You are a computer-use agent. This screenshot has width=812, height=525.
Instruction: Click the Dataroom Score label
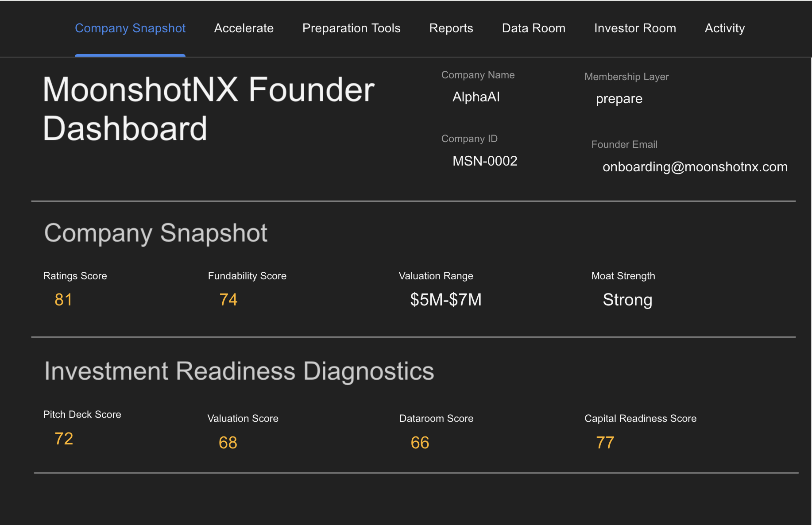(436, 418)
